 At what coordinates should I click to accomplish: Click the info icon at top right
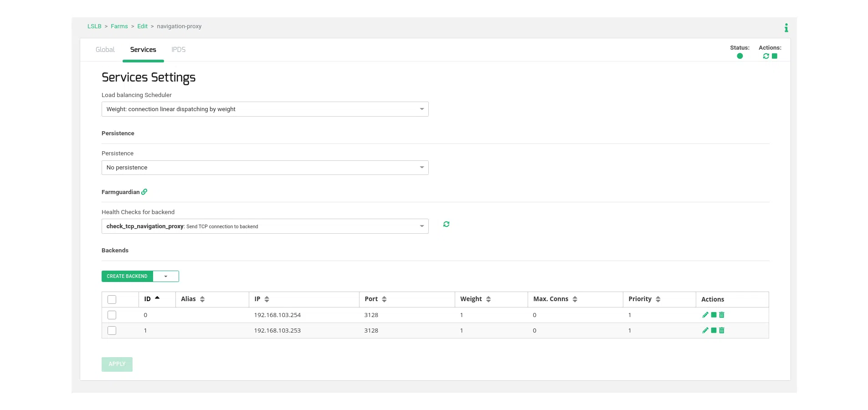click(x=786, y=28)
